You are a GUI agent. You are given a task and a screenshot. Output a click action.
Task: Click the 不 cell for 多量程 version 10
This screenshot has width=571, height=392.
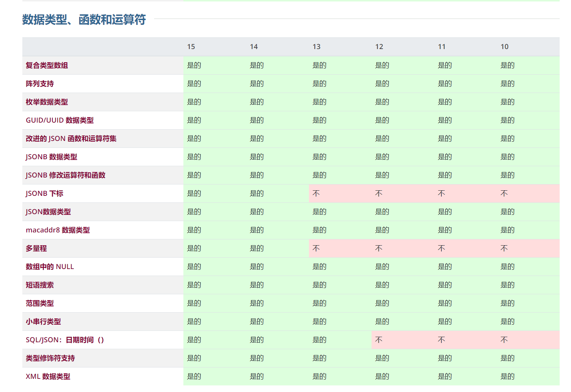pos(528,249)
